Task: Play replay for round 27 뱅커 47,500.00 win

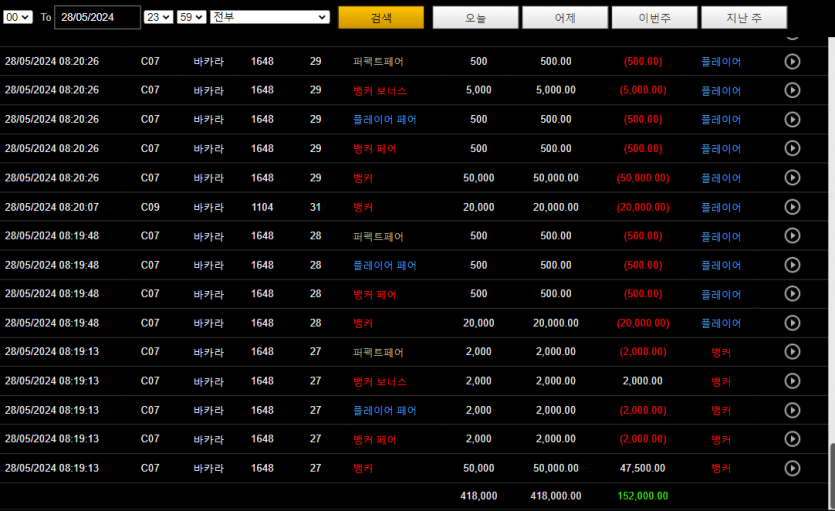Action: [792, 468]
